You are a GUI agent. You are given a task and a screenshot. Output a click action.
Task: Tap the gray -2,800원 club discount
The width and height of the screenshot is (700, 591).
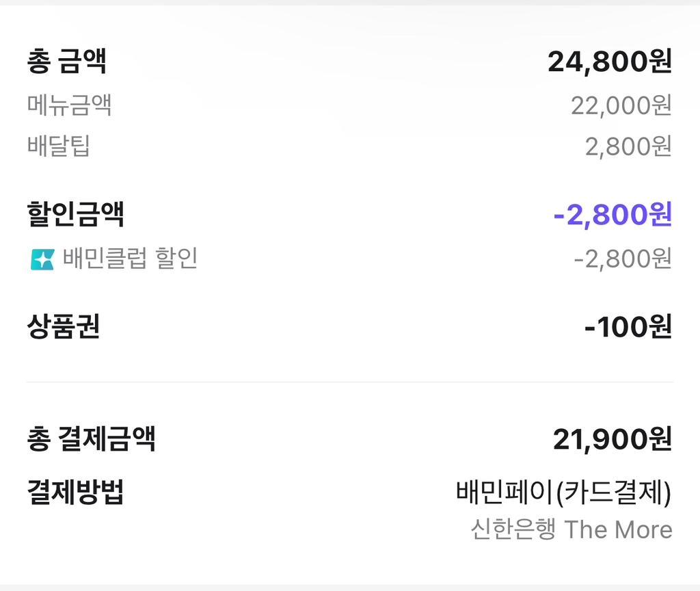coord(623,259)
